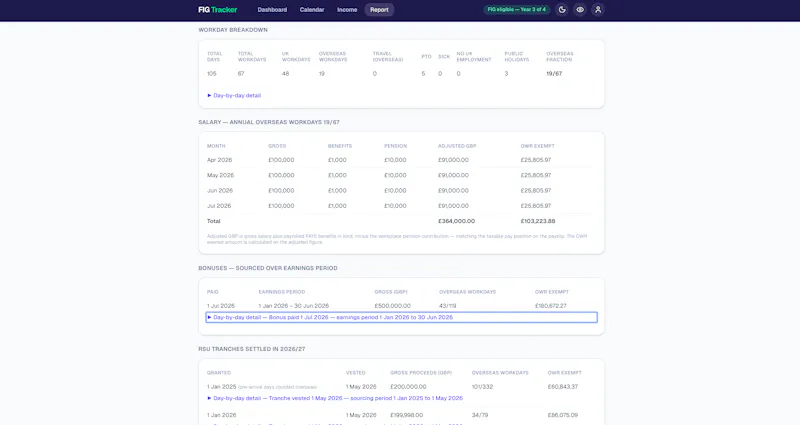Click OWR exempt total £103,223.88

(538, 221)
